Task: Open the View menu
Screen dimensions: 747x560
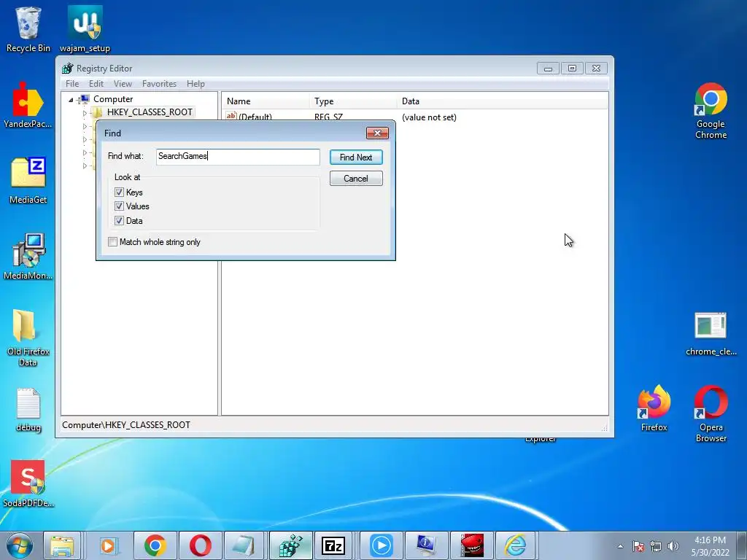Action: click(123, 84)
